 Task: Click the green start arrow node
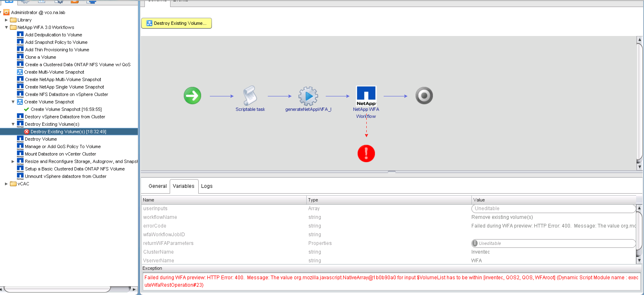tap(192, 96)
